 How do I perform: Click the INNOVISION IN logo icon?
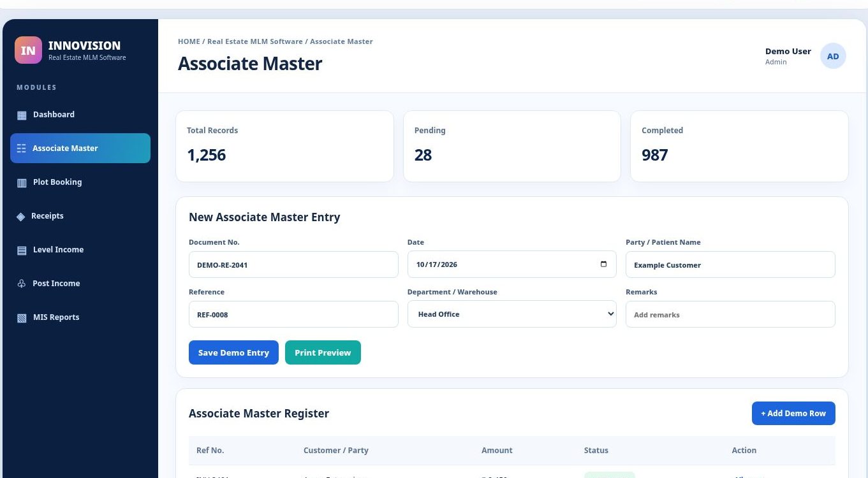click(28, 50)
